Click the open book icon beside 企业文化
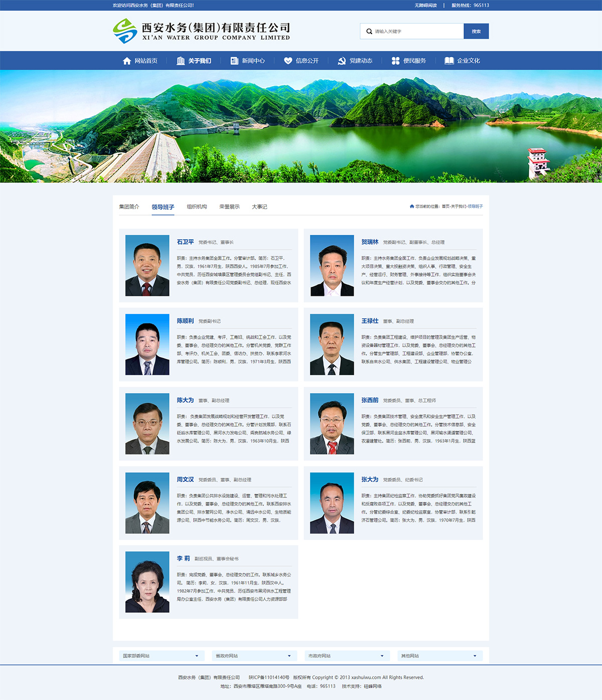The height and width of the screenshot is (700, 602). tap(449, 61)
